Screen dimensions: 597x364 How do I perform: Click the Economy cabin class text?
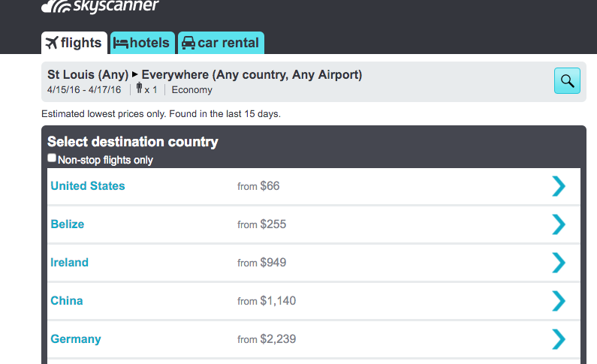tap(192, 90)
